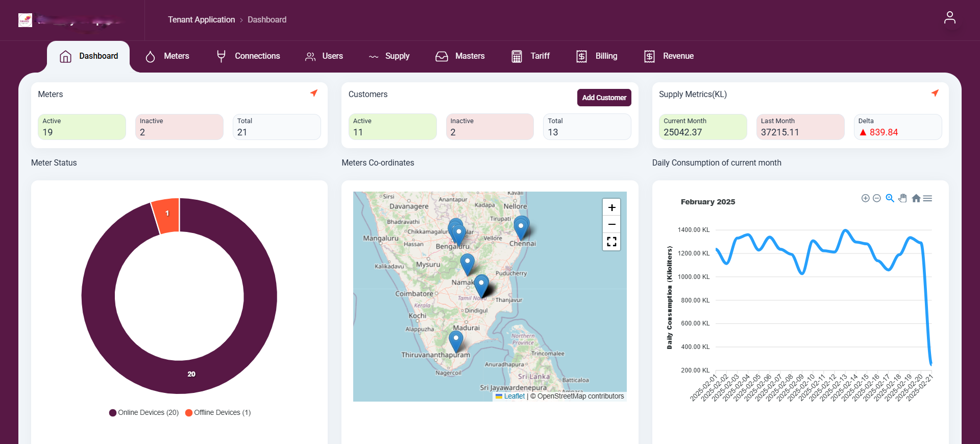Click the orange offline donut segment
Viewport: 980px width, 444px height.
click(x=167, y=215)
